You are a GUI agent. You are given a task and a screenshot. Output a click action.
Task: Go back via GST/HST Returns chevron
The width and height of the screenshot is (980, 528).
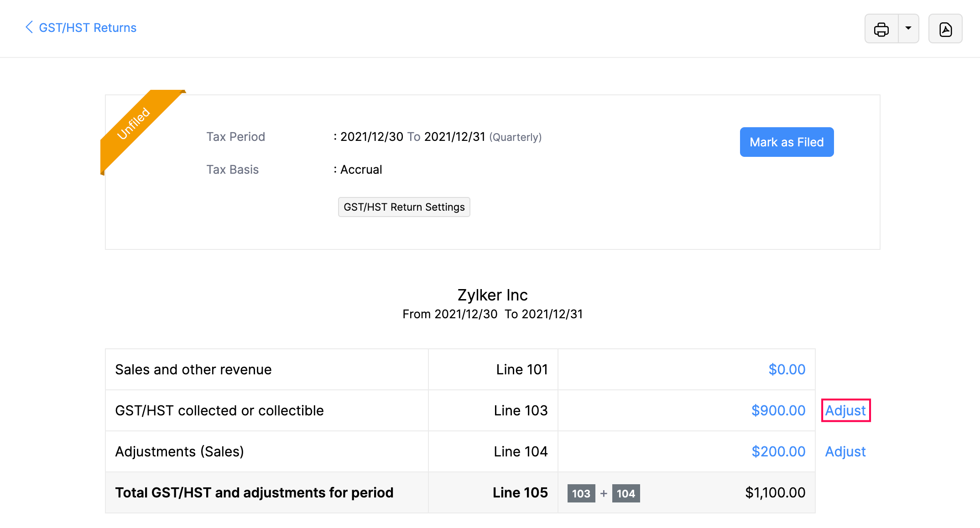point(29,27)
